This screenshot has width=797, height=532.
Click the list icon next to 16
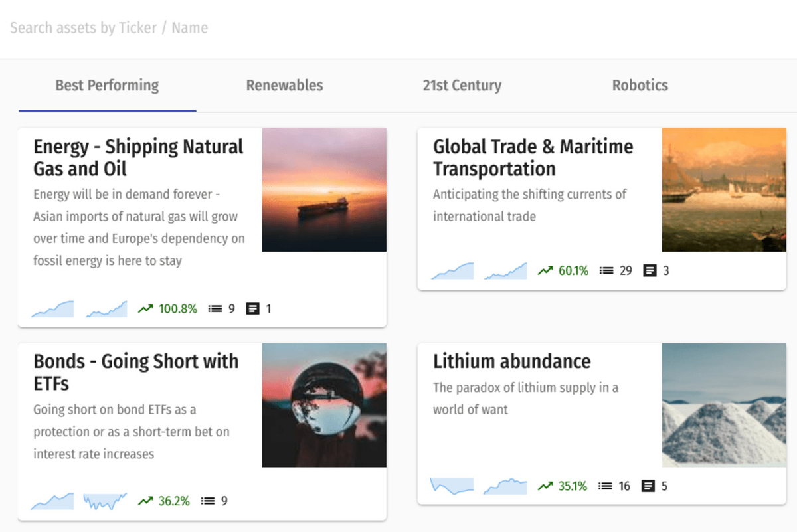[605, 486]
